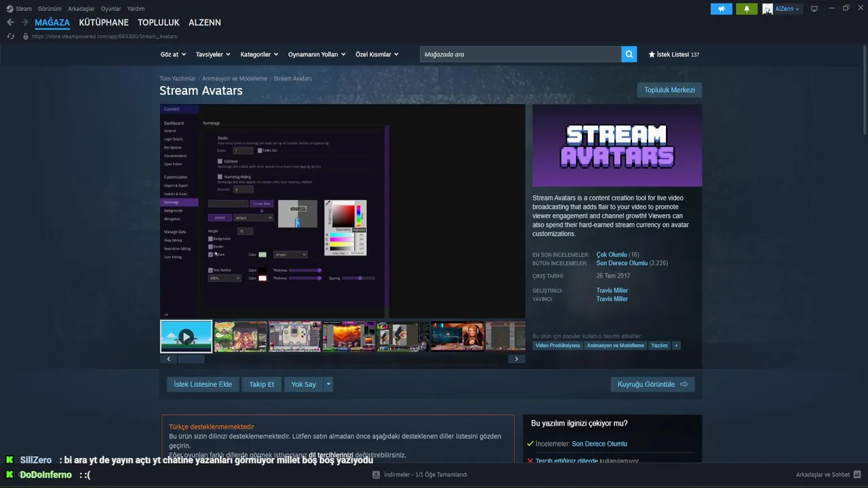Open the Görünüm menu

coord(50,9)
